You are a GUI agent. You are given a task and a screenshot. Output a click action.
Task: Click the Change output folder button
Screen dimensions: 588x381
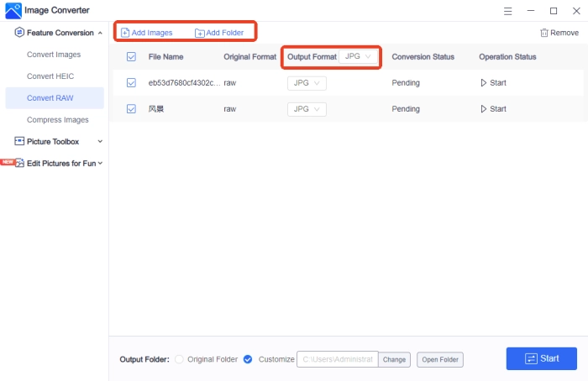(394, 359)
